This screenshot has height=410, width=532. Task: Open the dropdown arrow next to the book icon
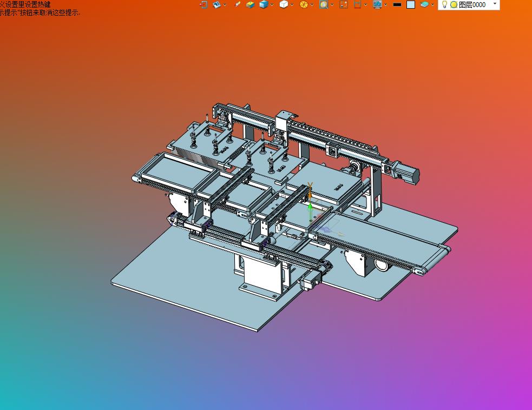225,5
